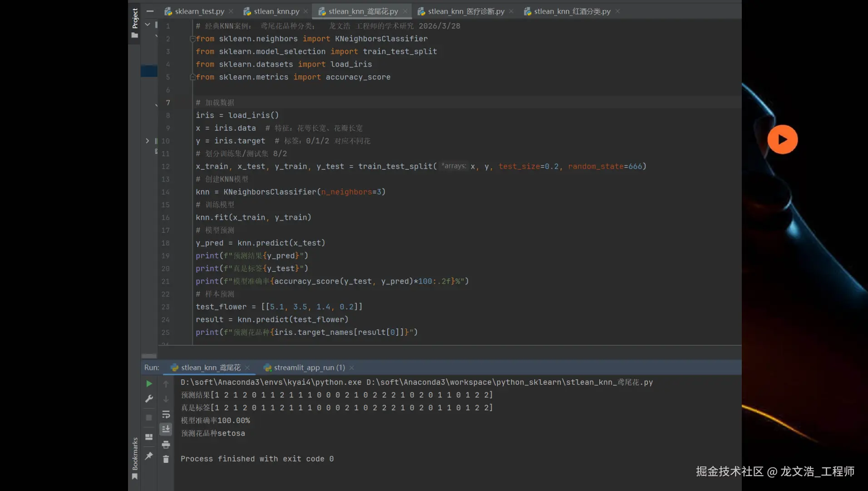This screenshot has height=491, width=868.
Task: Collapse the top project tree chevron
Action: tap(148, 25)
